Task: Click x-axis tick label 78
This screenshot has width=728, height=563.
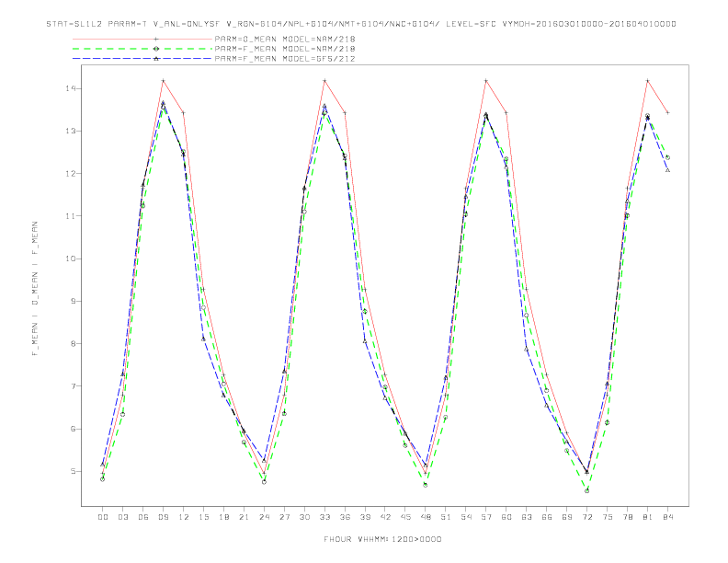Action: pyautogui.click(x=627, y=517)
